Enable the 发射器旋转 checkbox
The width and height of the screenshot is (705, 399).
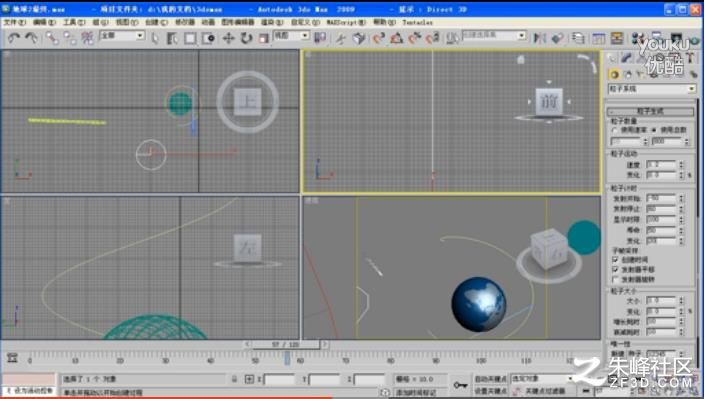pos(616,279)
